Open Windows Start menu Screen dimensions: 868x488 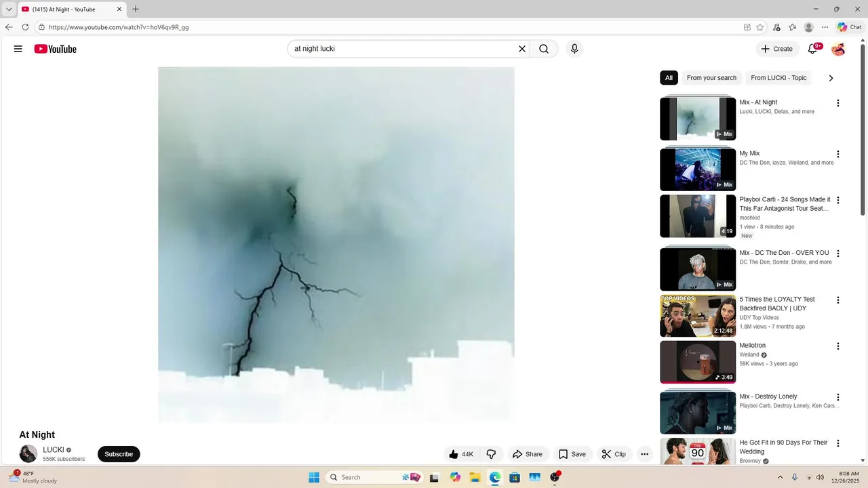314,477
